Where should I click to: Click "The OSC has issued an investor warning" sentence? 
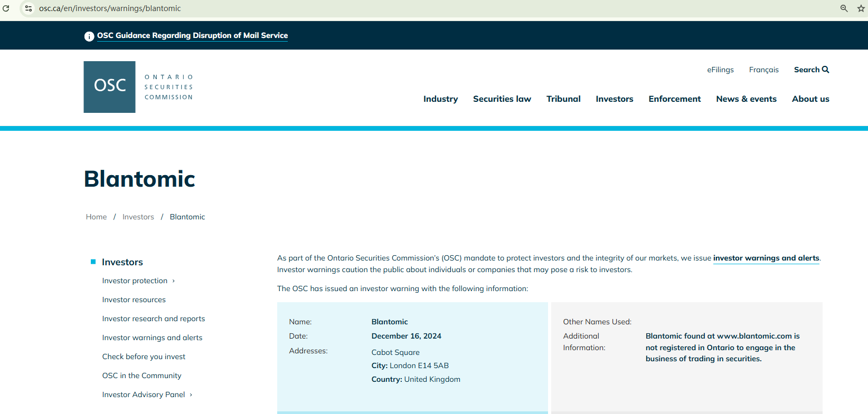[x=402, y=289]
